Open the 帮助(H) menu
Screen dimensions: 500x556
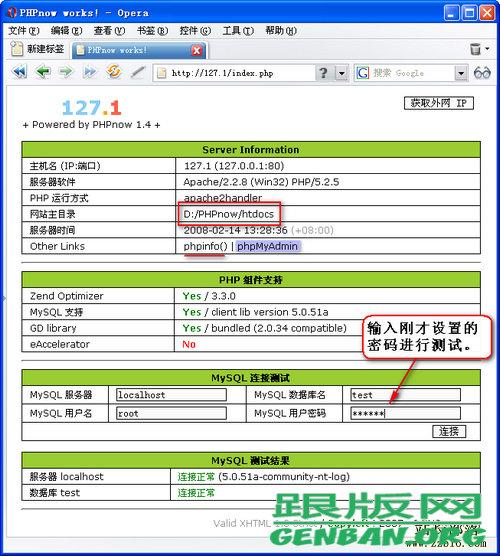[281, 31]
